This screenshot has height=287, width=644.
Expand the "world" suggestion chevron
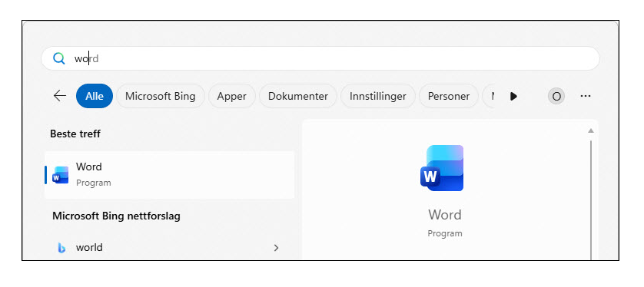pyautogui.click(x=276, y=248)
